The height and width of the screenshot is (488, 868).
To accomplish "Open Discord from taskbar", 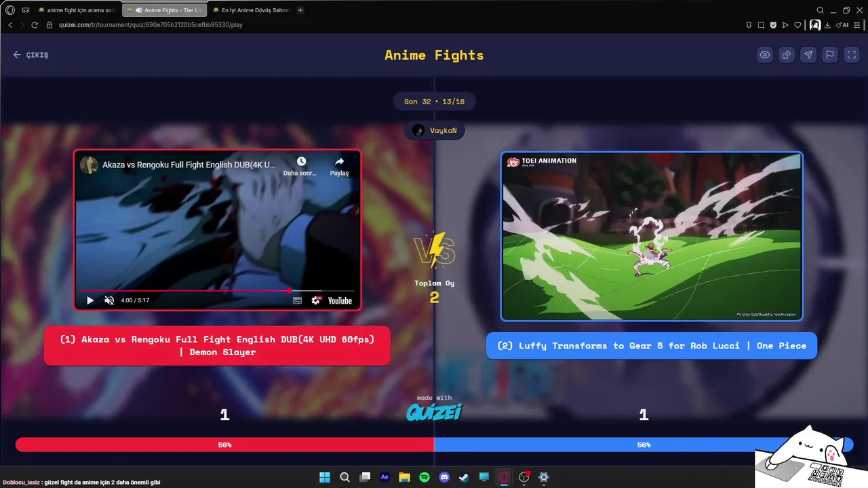I will (x=444, y=477).
